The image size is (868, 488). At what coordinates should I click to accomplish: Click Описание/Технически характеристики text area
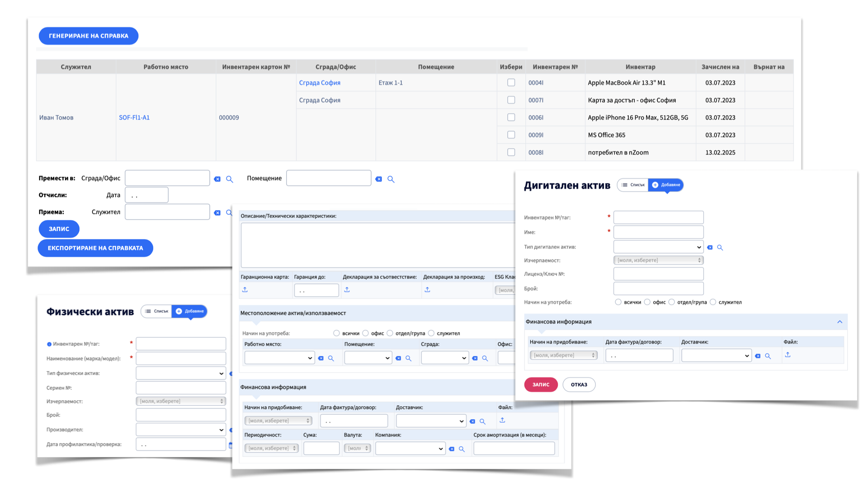[377, 245]
